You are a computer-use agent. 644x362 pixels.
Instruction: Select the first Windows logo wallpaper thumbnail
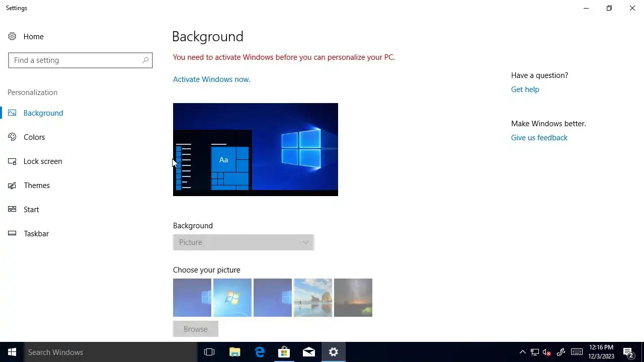[192, 298]
